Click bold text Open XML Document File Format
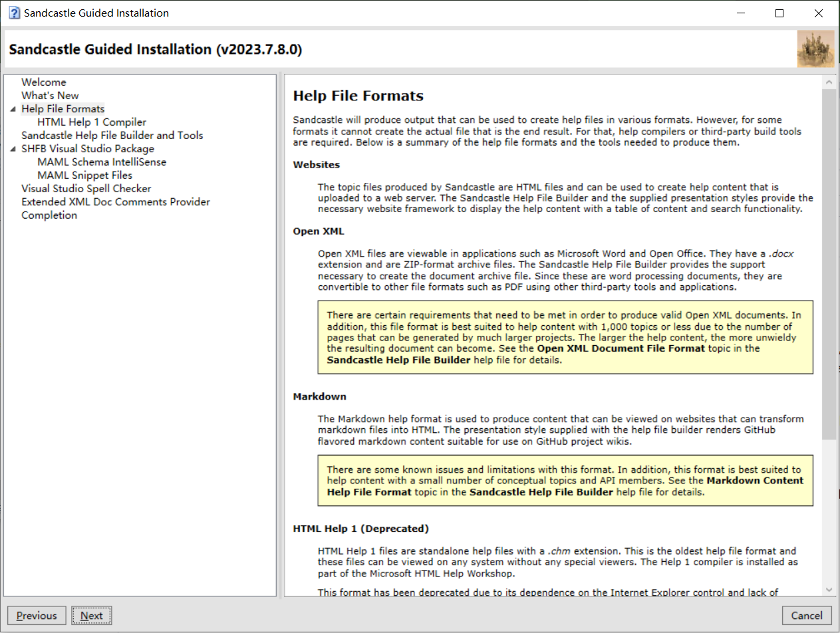This screenshot has width=840, height=633. point(621,348)
